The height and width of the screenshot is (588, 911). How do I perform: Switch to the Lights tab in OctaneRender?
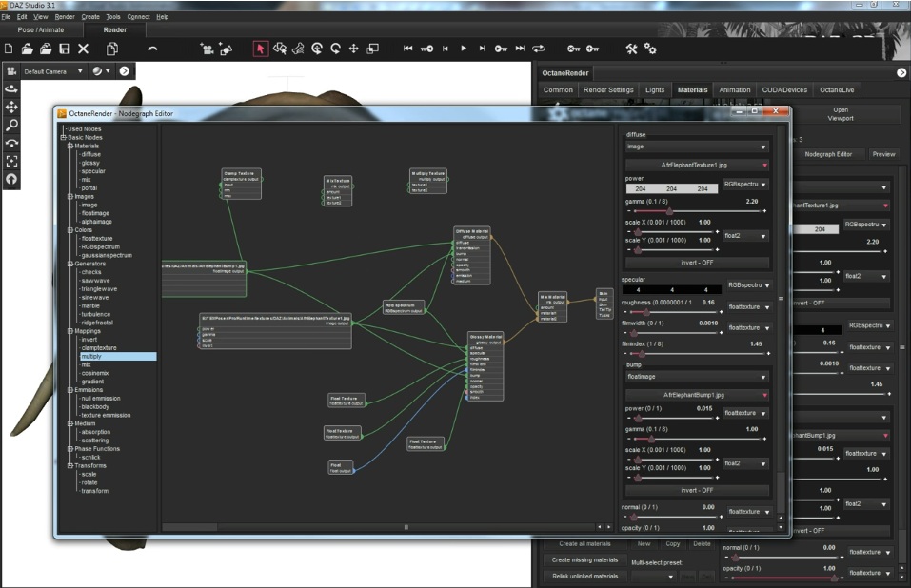point(655,90)
